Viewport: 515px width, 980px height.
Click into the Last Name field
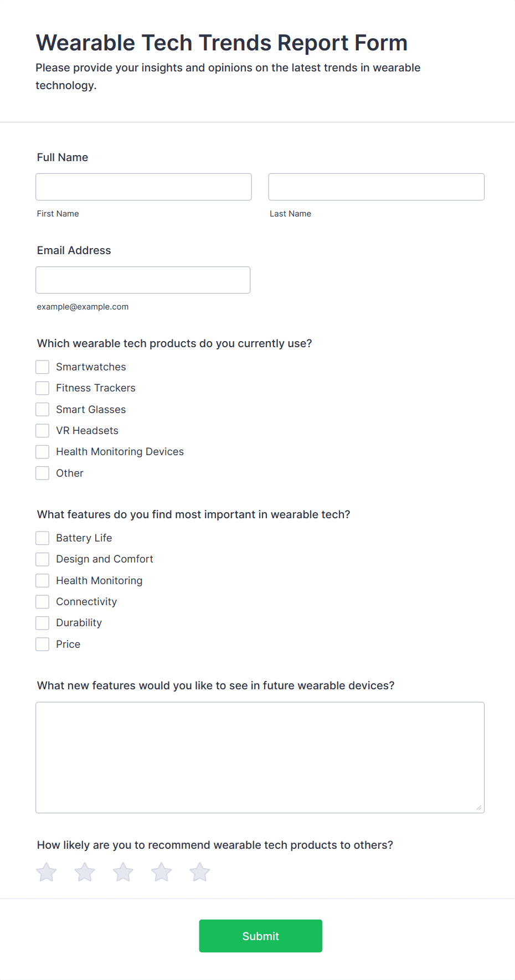[377, 187]
